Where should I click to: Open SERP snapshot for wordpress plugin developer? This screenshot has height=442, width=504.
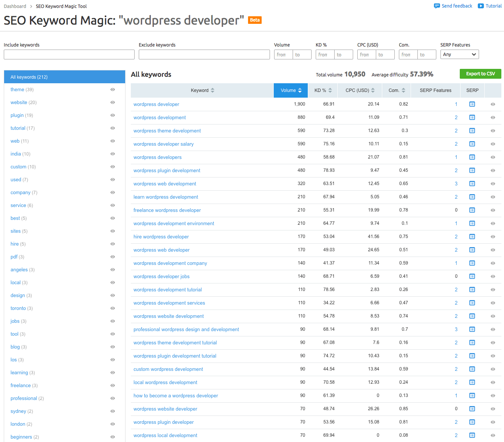coord(472,422)
